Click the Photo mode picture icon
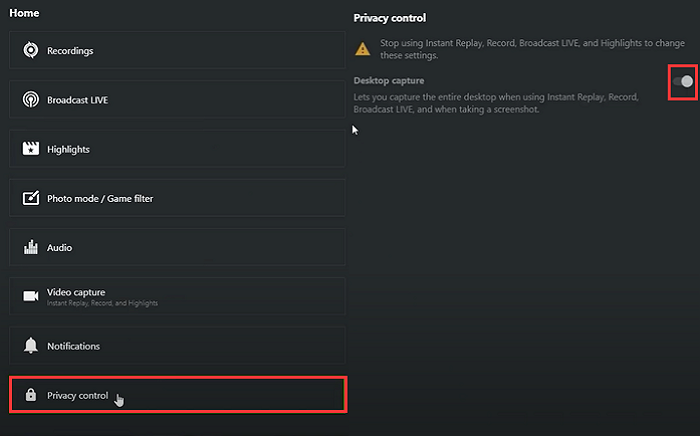Image resolution: width=700 pixels, height=436 pixels. coord(30,198)
